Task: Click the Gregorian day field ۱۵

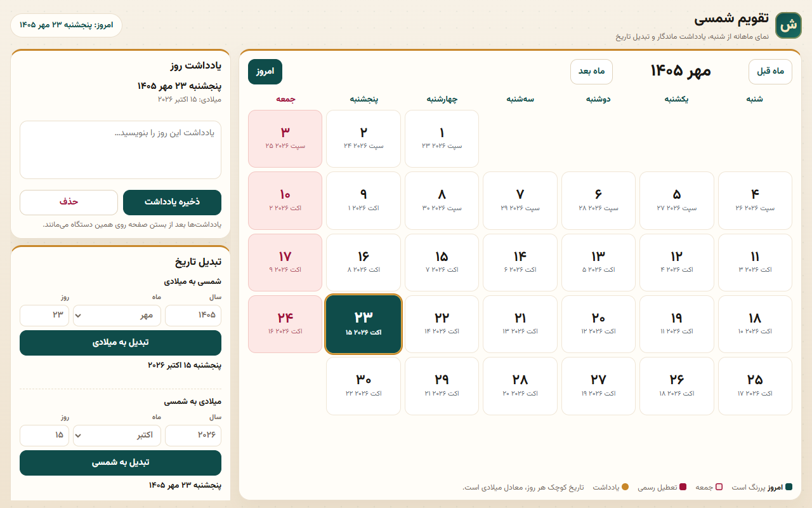Action: [x=44, y=436]
